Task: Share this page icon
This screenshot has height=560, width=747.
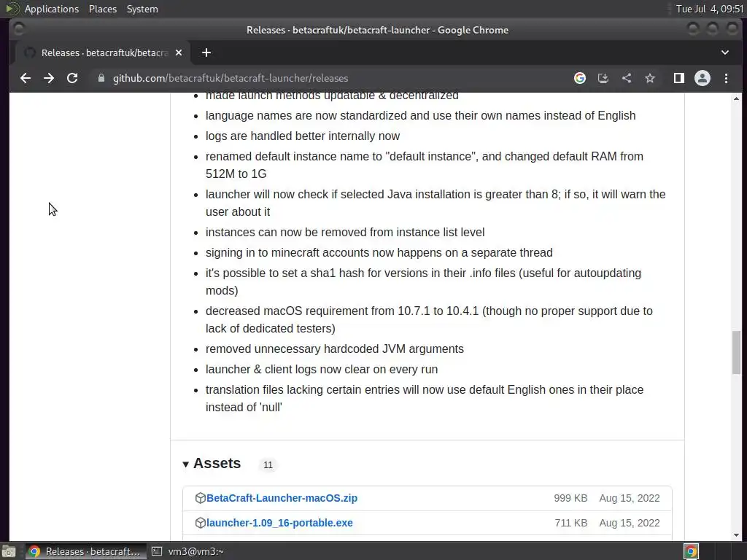Action: point(627,78)
